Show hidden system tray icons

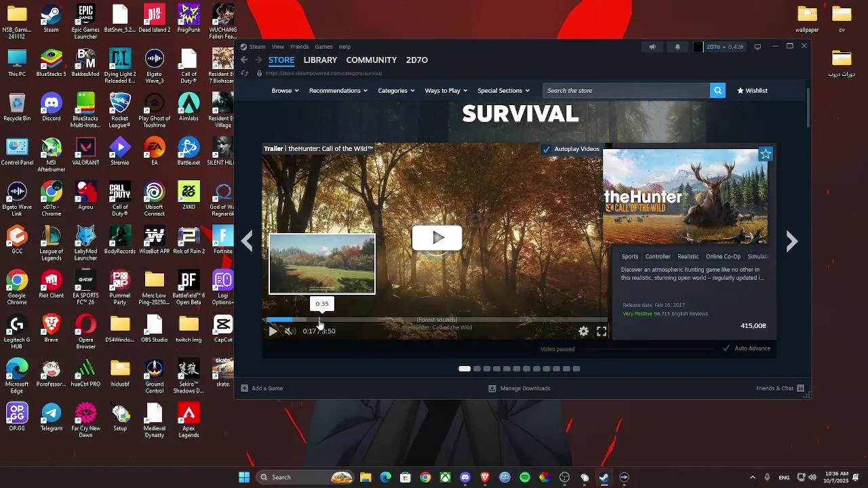(752, 477)
